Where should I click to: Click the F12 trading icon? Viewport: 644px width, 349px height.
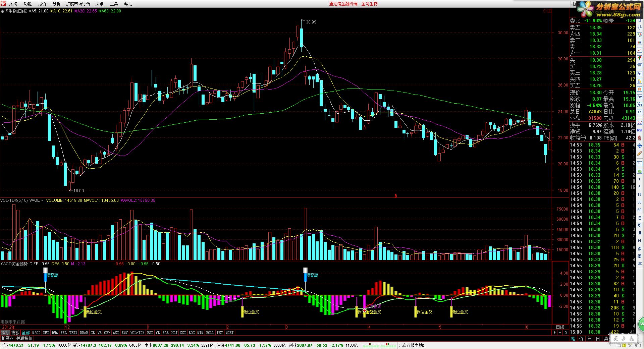(640, 97)
